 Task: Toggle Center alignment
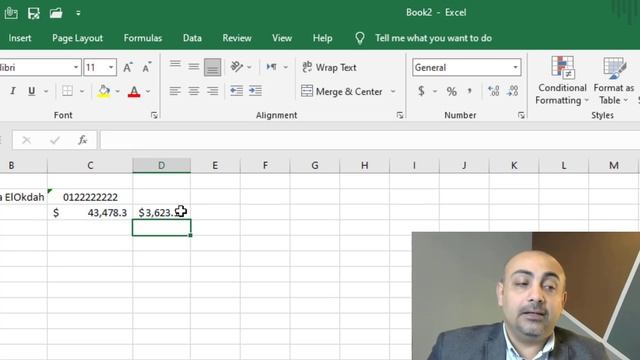194,91
